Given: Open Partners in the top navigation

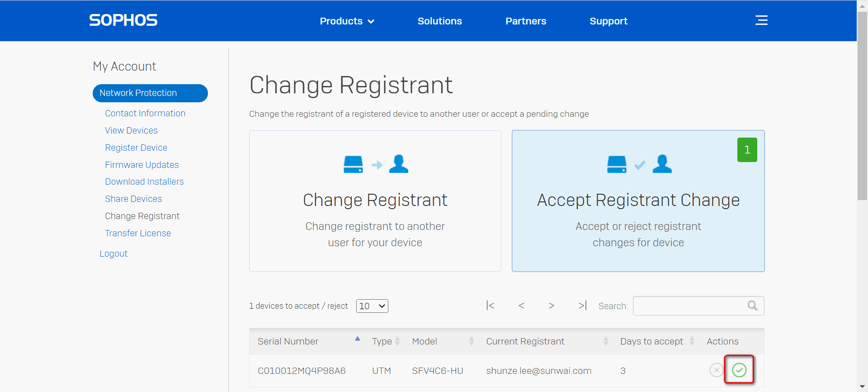Looking at the screenshot, I should (526, 21).
